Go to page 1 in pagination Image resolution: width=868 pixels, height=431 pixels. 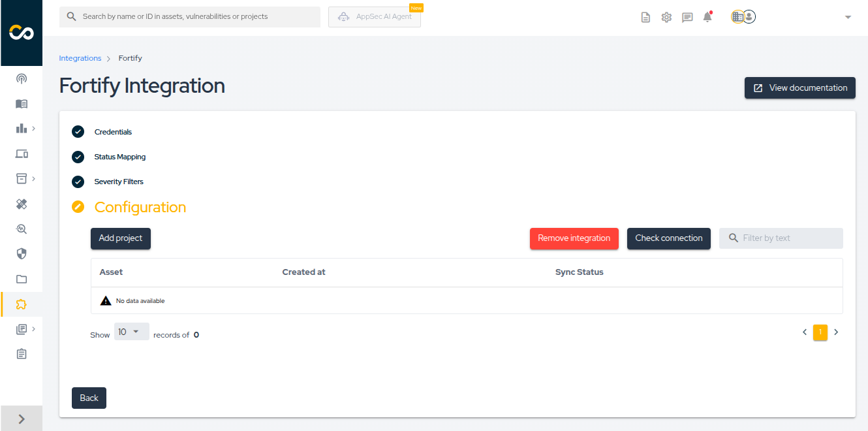pyautogui.click(x=820, y=332)
